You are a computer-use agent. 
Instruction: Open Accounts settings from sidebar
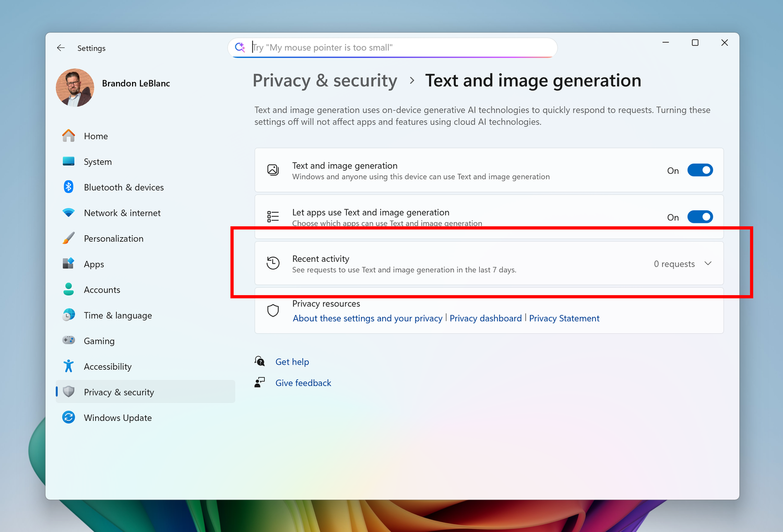(x=102, y=289)
